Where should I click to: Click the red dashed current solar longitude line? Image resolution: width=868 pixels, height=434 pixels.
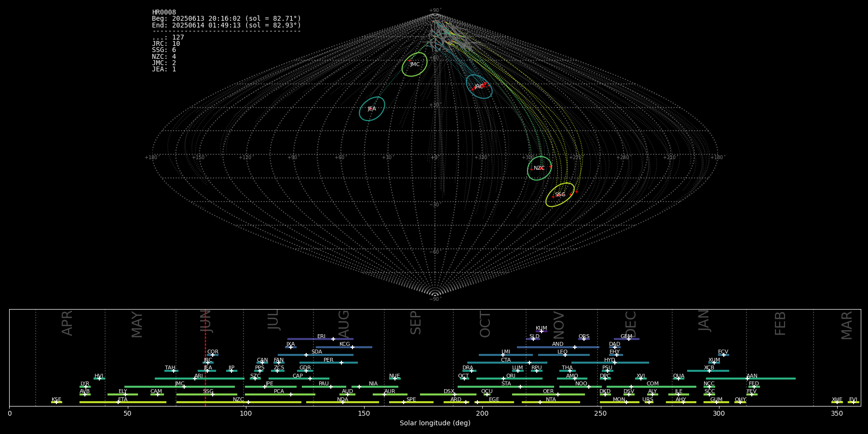pos(205,357)
